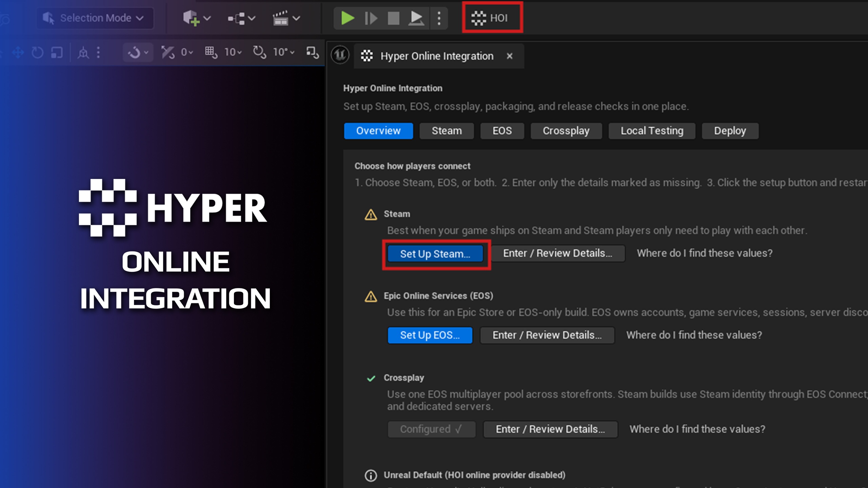
Task: Click the eject play icon
Action: (x=416, y=18)
